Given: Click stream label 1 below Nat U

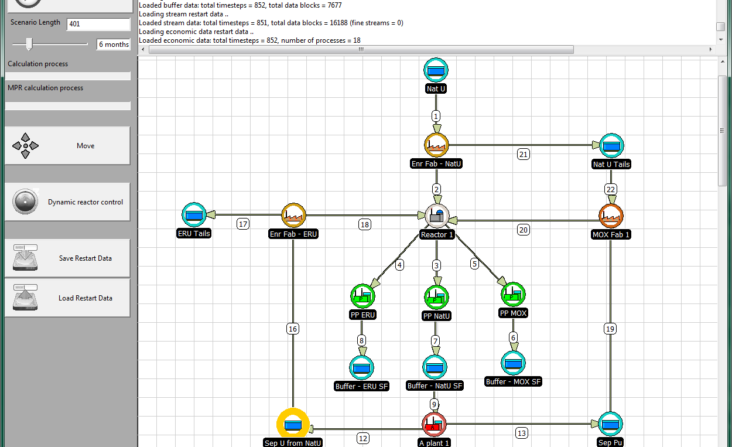Looking at the screenshot, I should (x=436, y=116).
